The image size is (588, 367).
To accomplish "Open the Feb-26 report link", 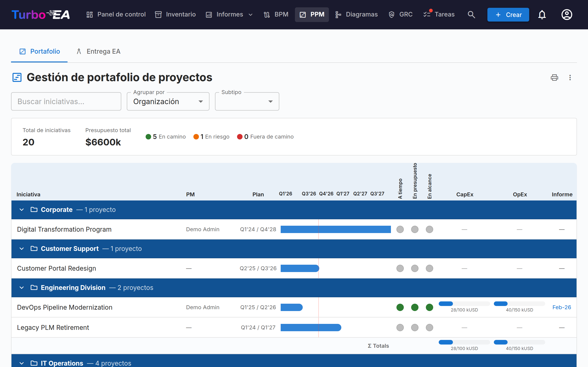I will point(562,307).
